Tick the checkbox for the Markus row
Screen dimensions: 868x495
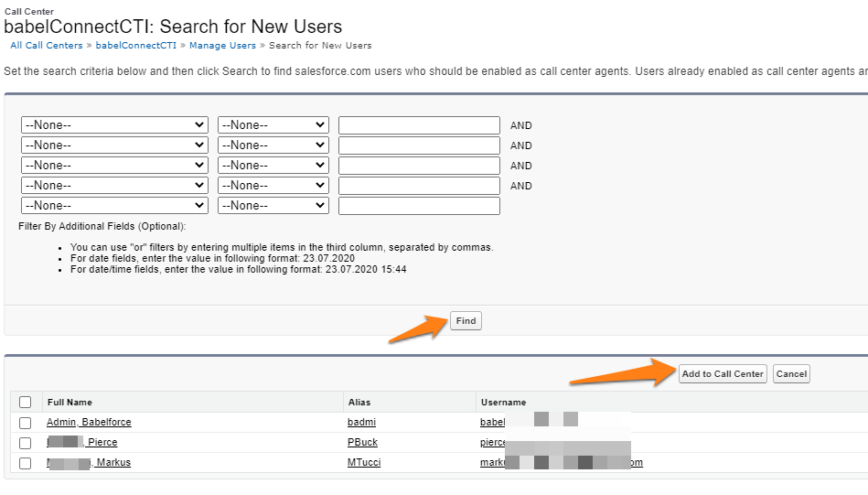26,463
